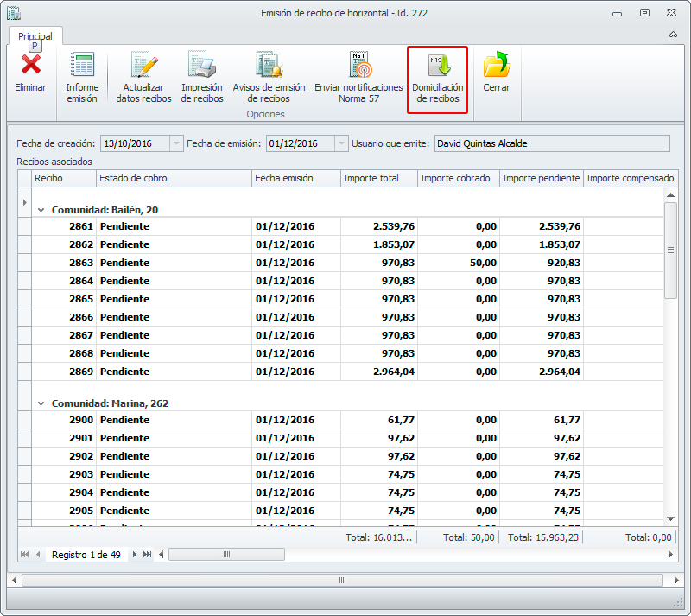This screenshot has height=616, width=691.
Task: Select receipt row 2863
Action: (x=173, y=263)
